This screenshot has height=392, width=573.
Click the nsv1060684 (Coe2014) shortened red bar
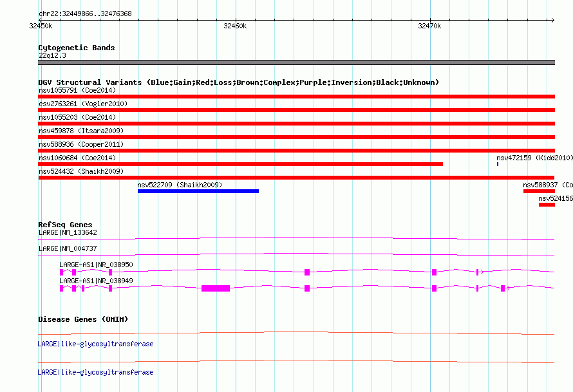click(240, 164)
